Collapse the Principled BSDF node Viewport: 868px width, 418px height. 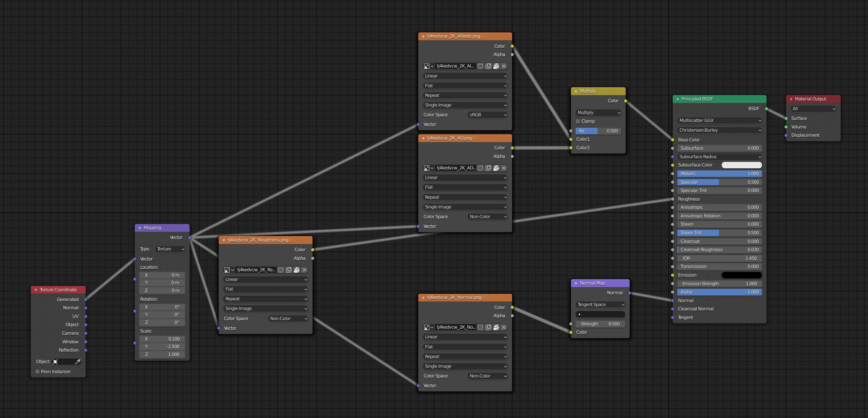click(678, 99)
